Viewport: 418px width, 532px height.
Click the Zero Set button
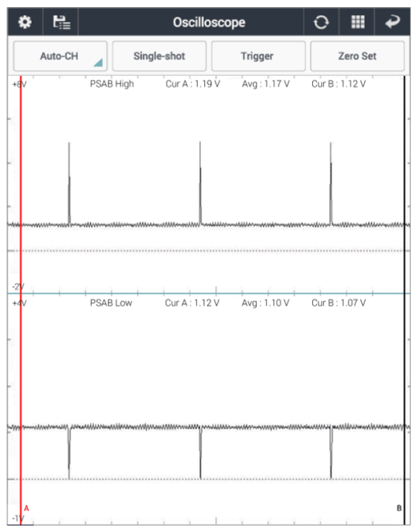357,56
